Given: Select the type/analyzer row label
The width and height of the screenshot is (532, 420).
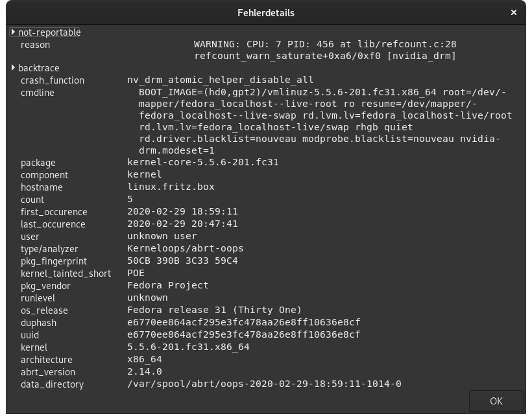Looking at the screenshot, I should click(x=49, y=249).
